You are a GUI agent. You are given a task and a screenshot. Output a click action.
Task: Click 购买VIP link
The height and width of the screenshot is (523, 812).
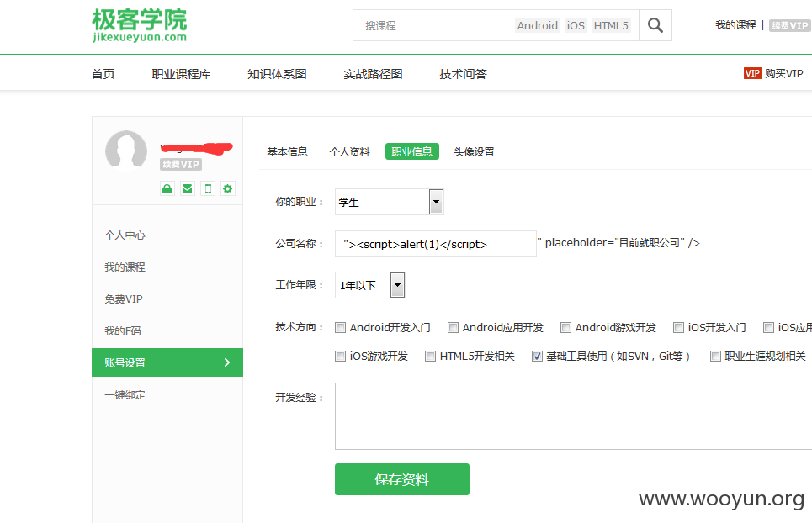click(x=784, y=73)
